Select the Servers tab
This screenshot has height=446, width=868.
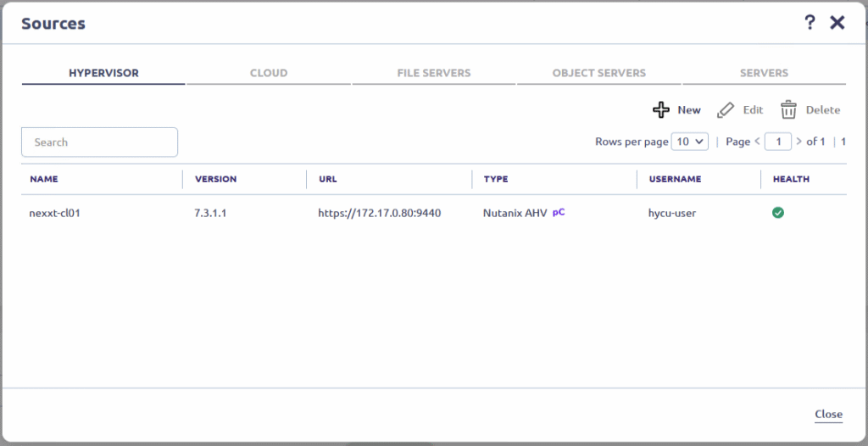pos(764,73)
